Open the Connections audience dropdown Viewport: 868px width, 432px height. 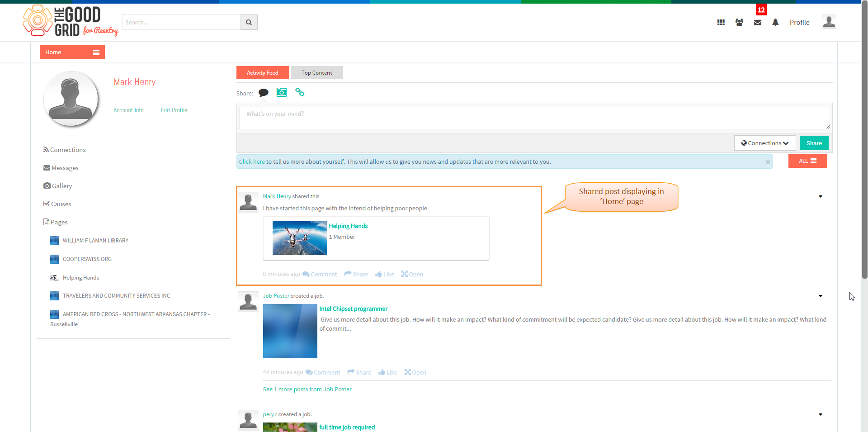[x=765, y=143]
